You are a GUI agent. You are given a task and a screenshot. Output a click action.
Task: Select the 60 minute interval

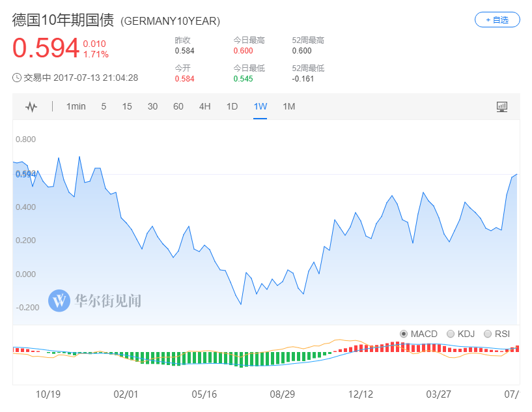point(178,107)
